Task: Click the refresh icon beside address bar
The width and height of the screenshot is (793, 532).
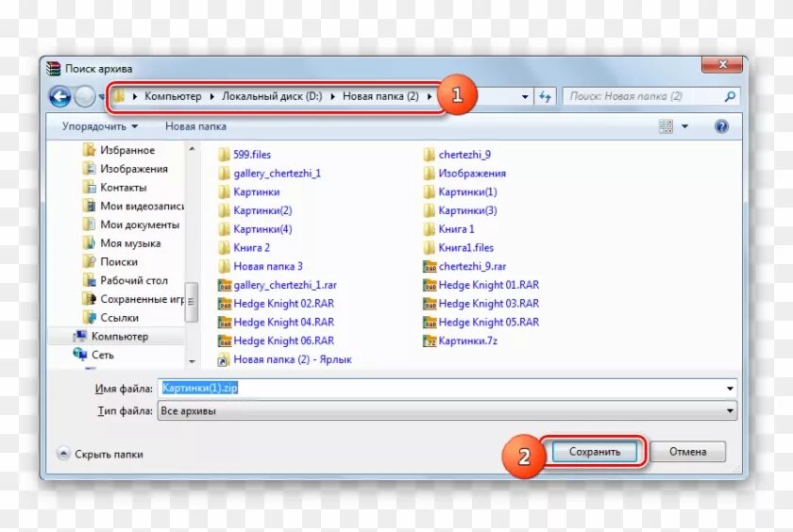Action: [x=545, y=96]
